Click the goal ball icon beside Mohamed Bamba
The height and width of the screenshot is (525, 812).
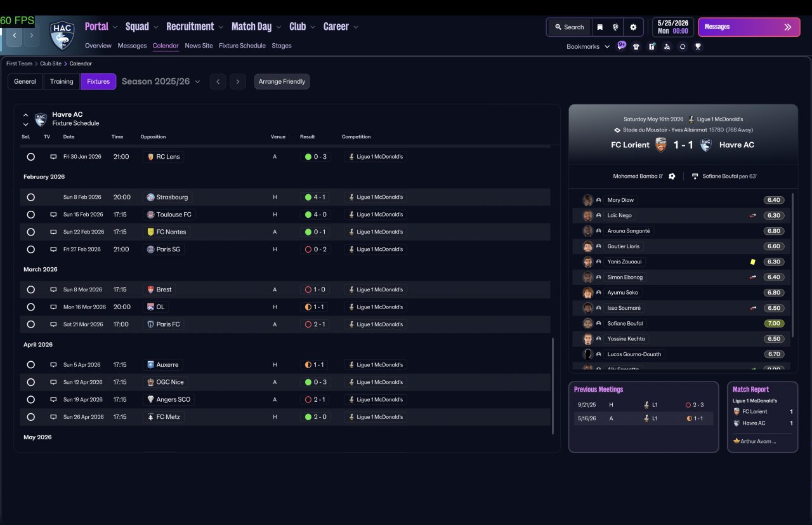coord(672,176)
